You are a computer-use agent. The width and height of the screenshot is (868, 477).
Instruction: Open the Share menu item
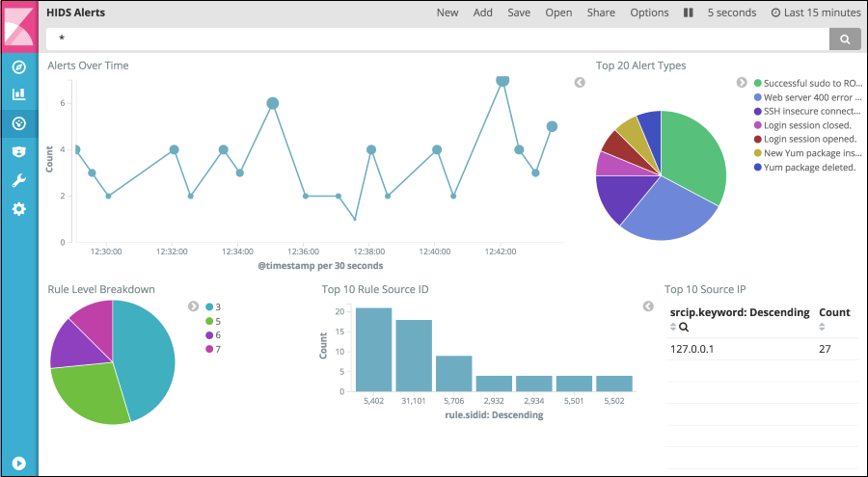[601, 13]
